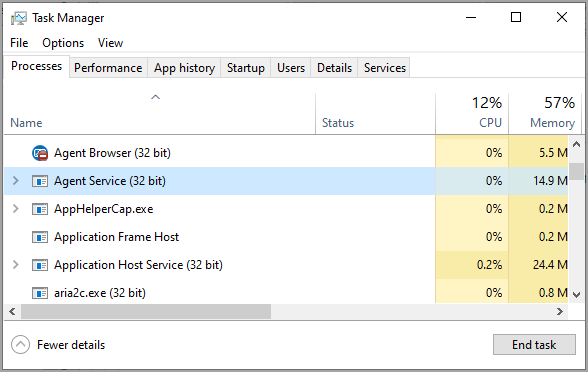The image size is (588, 372).
Task: Select the Agent Service (32 bit) row
Action: (x=286, y=181)
